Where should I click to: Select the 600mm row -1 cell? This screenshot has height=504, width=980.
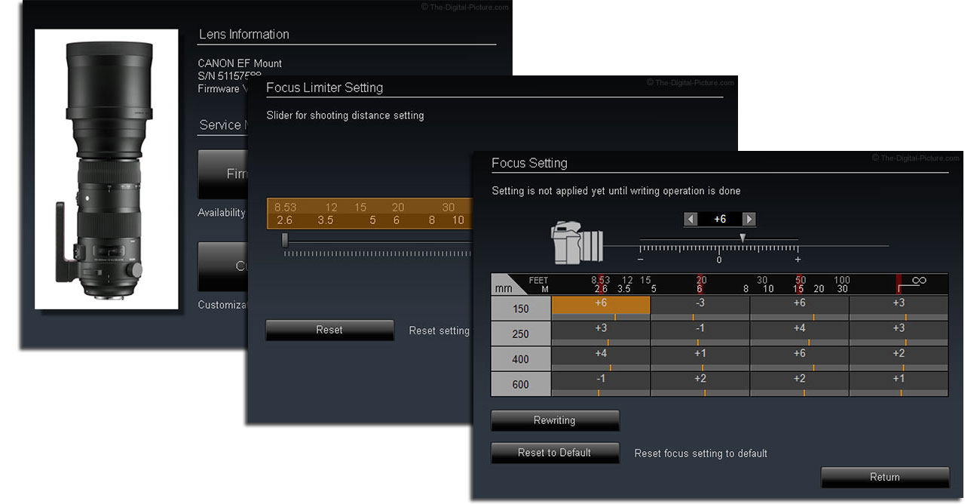(x=601, y=384)
